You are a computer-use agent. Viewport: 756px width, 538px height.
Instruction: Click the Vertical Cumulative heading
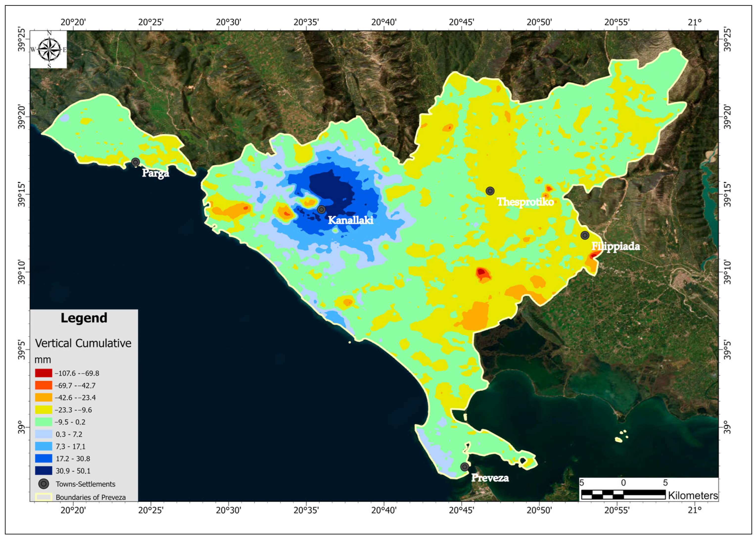(83, 343)
